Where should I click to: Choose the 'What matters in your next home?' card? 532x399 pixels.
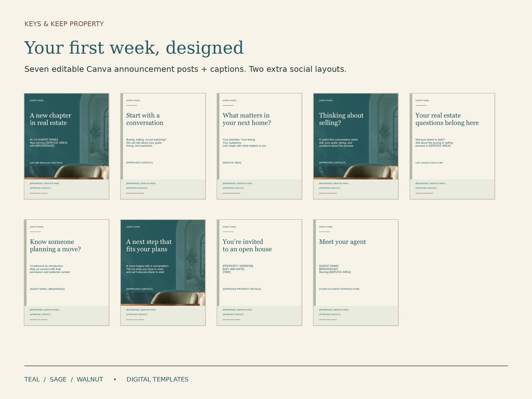point(259,146)
